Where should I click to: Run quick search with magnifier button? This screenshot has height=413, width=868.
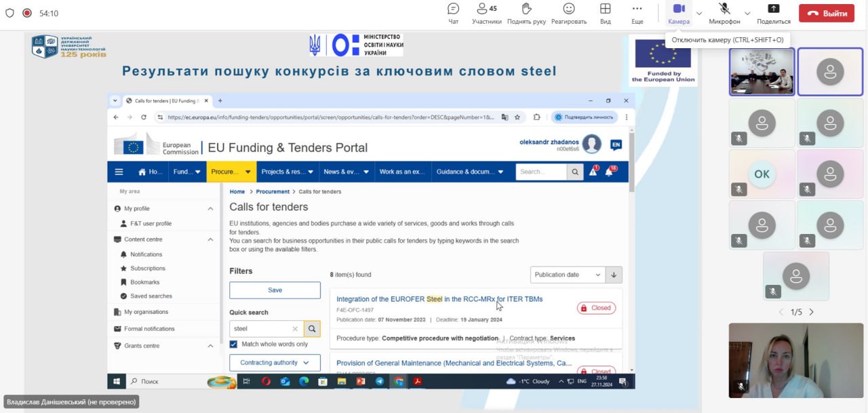click(312, 328)
